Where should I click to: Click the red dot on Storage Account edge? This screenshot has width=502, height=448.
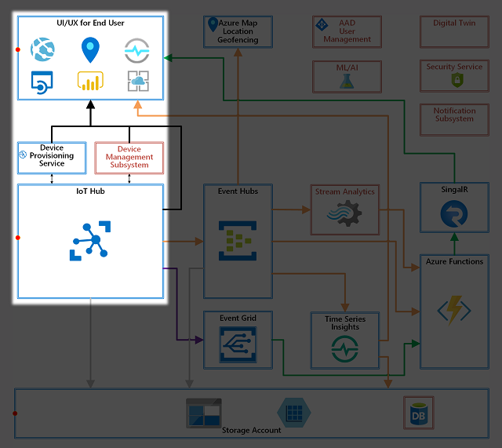pos(15,413)
